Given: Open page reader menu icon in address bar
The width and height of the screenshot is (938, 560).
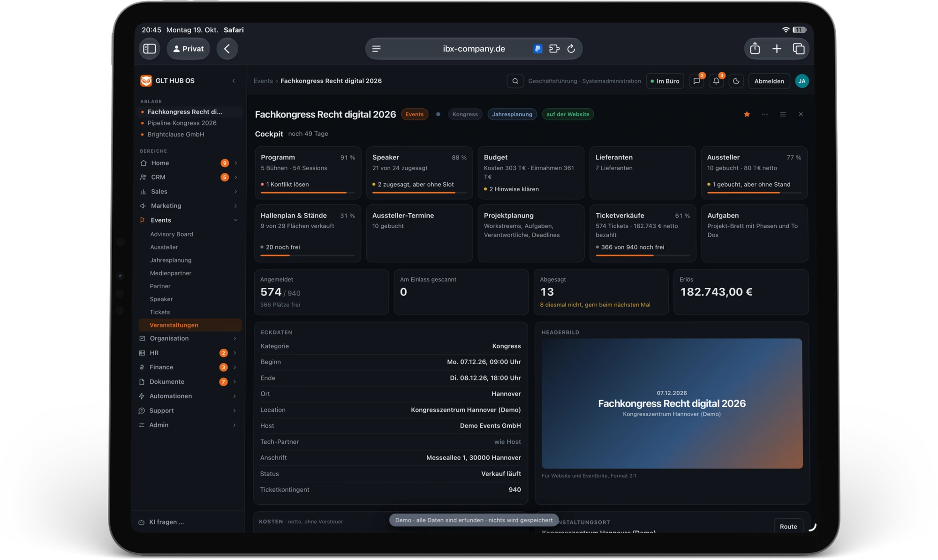Looking at the screenshot, I should click(x=376, y=49).
